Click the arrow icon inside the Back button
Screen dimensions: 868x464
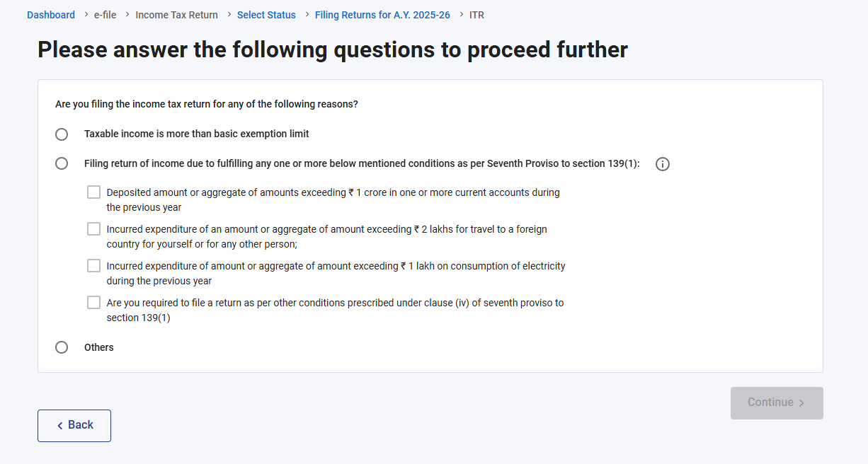[60, 426]
